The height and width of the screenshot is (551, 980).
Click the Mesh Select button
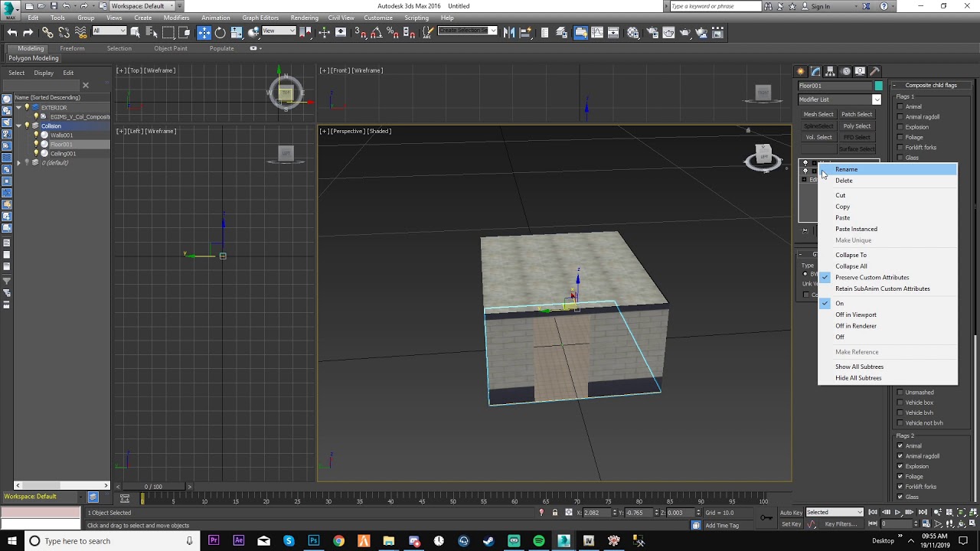818,115
